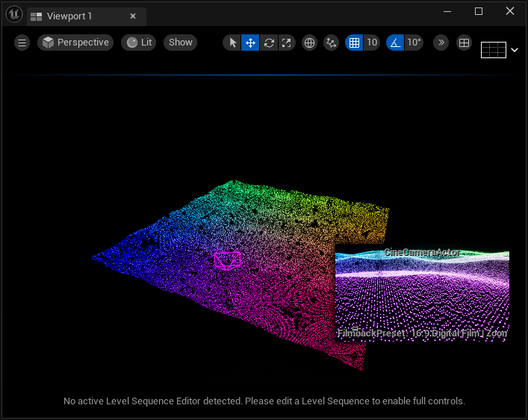This screenshot has height=420, width=528.
Task: Open the Lit view mode dropdown
Action: pyautogui.click(x=139, y=43)
